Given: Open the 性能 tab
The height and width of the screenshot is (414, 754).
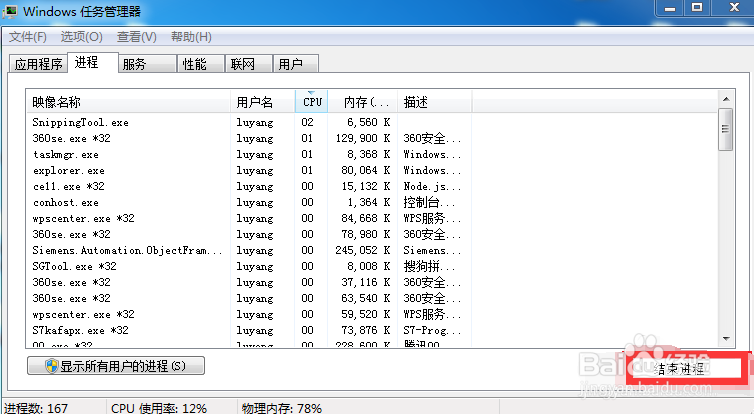Looking at the screenshot, I should (x=201, y=64).
